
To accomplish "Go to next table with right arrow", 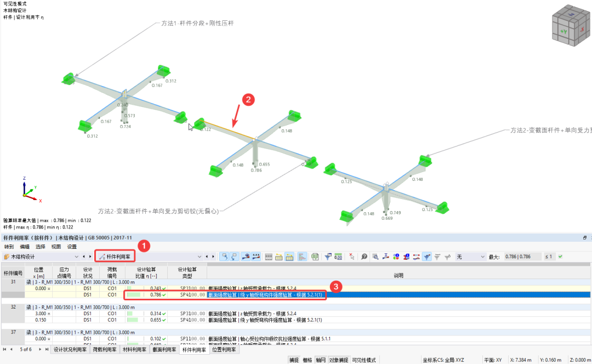I will (x=213, y=257).
